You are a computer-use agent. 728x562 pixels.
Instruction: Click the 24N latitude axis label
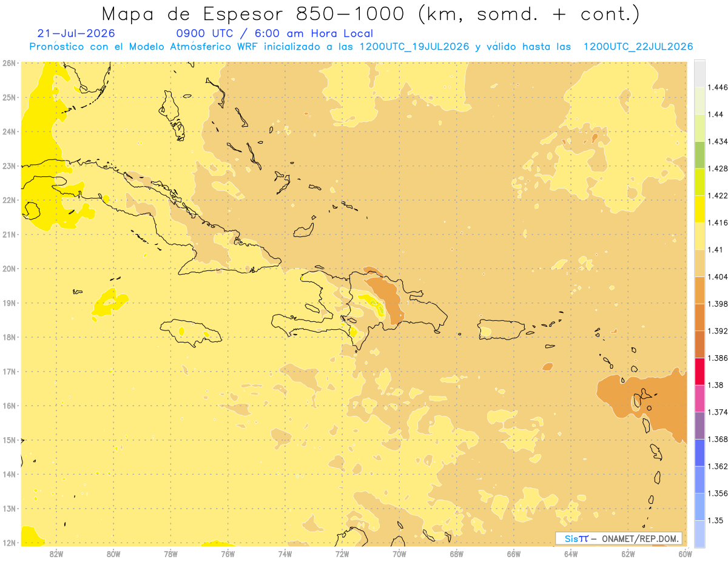click(8, 131)
